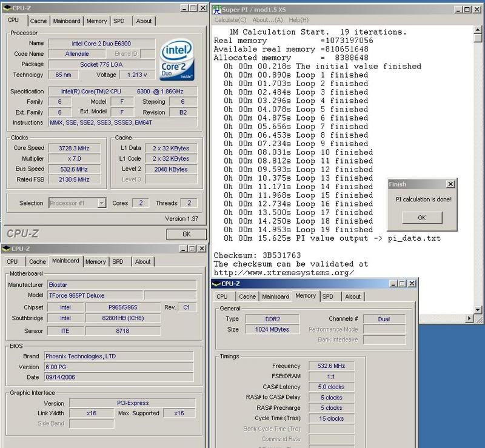Click the top CPU-Z window title icon
Screen dimensions: 485x448
[7, 8]
